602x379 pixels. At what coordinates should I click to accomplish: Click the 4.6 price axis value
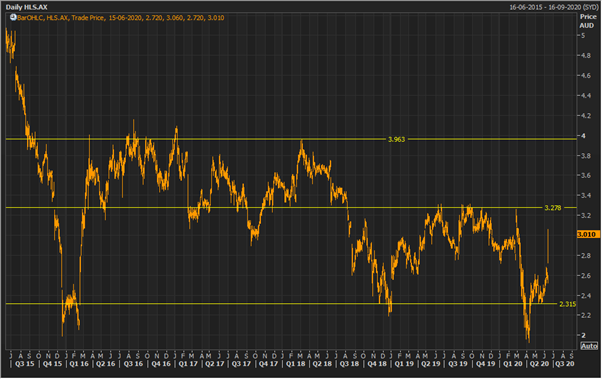(x=586, y=76)
